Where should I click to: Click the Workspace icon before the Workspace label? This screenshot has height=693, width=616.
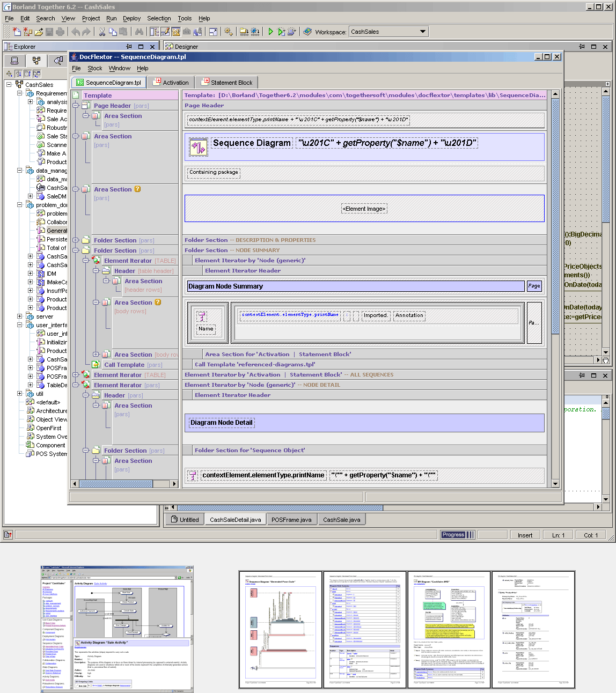pos(307,32)
